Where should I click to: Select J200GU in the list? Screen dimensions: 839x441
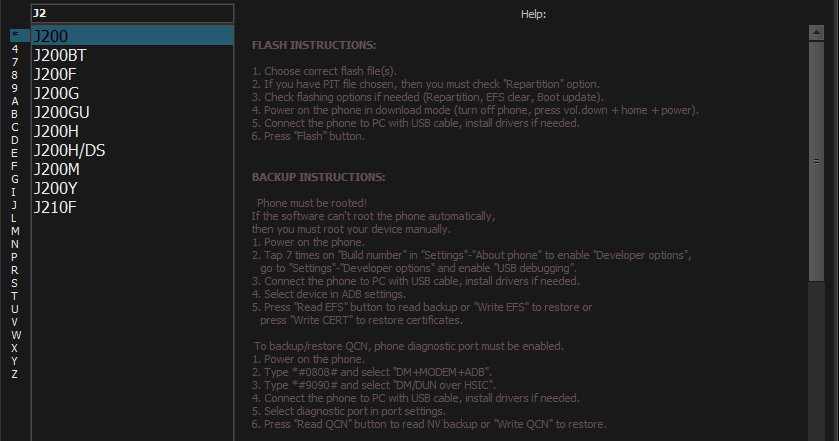(132, 111)
